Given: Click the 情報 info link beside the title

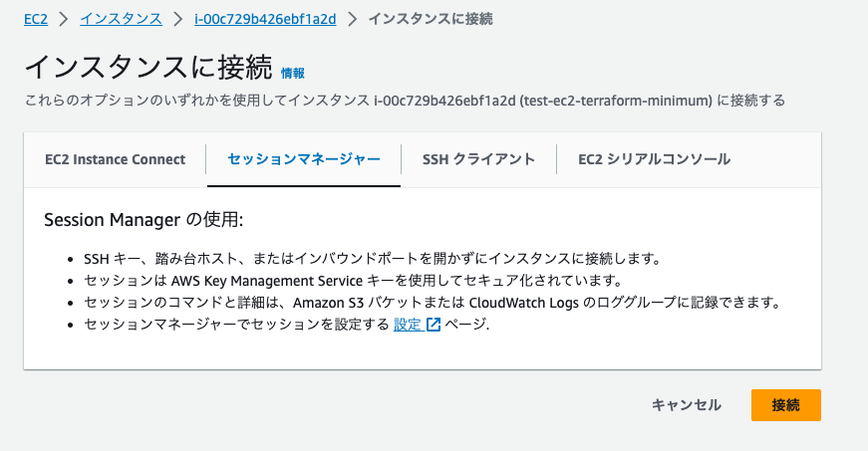Looking at the screenshot, I should (x=293, y=73).
